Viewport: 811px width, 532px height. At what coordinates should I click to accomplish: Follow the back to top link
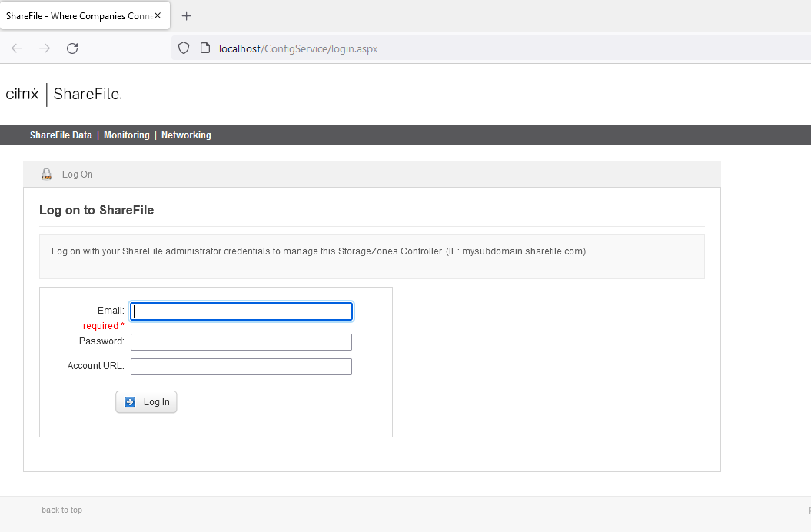(61, 510)
